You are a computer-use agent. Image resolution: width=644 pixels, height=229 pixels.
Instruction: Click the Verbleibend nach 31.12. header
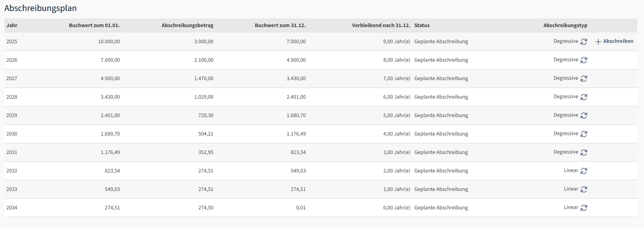381,26
